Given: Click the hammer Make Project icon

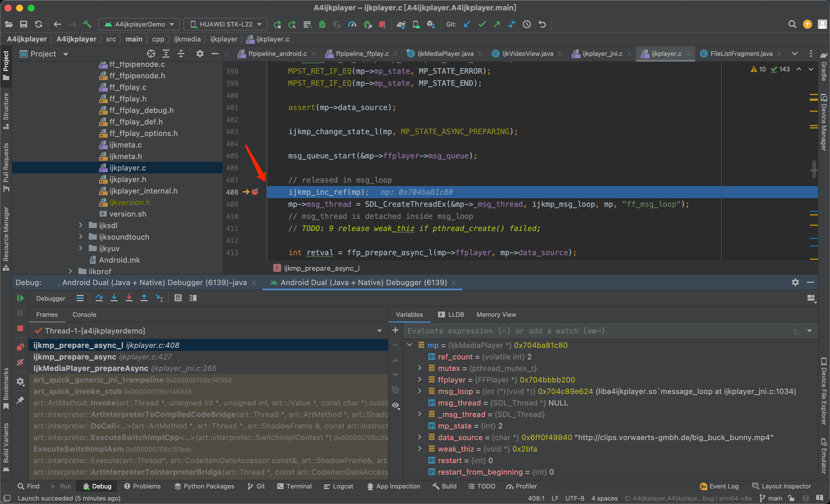Looking at the screenshot, I should pyautogui.click(x=87, y=24).
